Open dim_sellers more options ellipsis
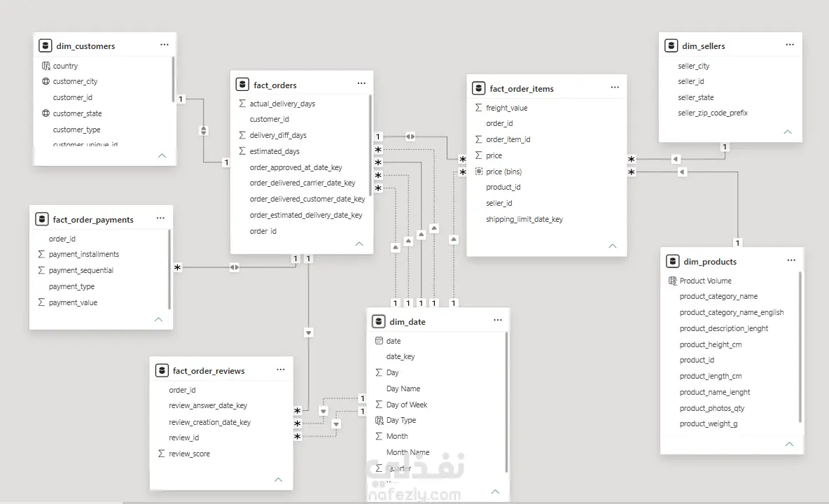 [790, 45]
